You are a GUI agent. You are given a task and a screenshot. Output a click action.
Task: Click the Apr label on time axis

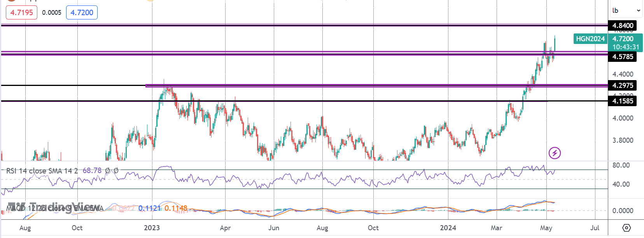(225, 228)
